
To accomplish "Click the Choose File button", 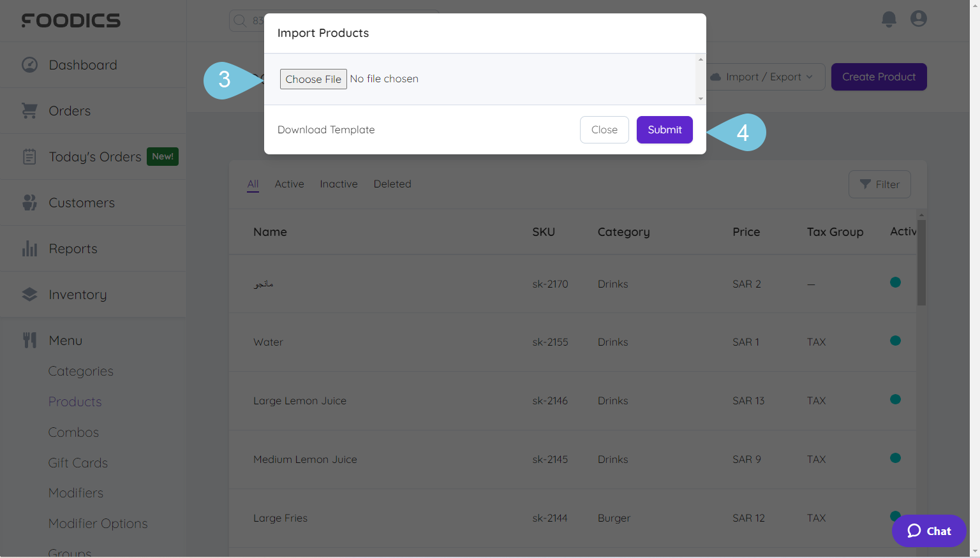I will pyautogui.click(x=313, y=79).
